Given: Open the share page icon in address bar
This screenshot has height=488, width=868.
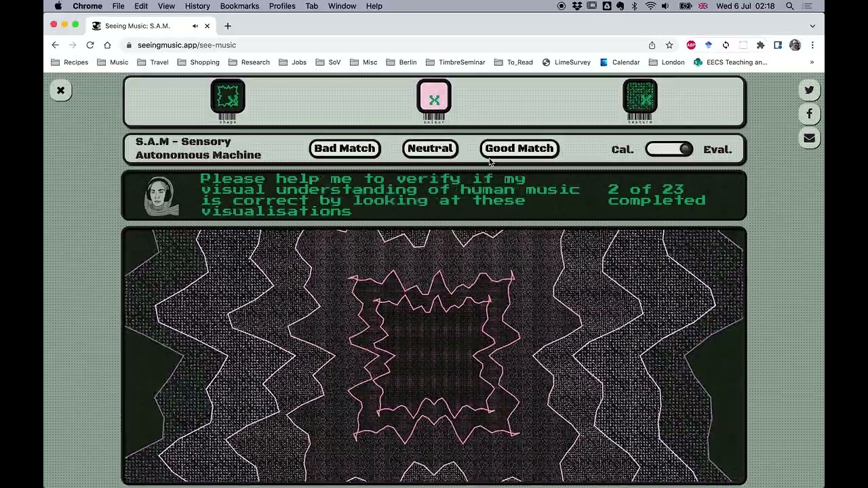Looking at the screenshot, I should (652, 45).
